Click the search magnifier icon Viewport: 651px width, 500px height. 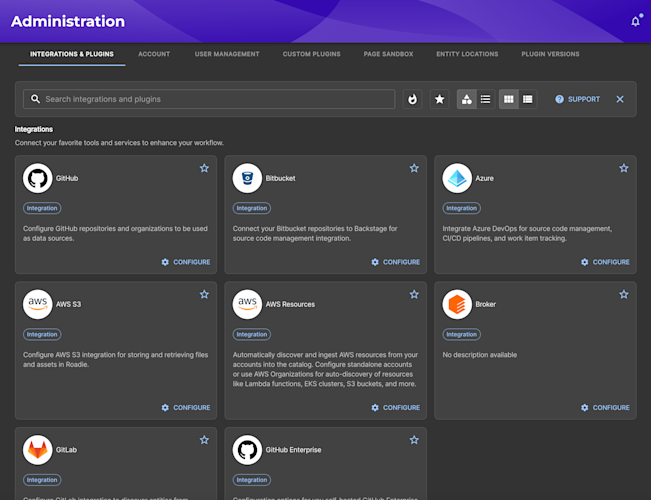(x=35, y=99)
